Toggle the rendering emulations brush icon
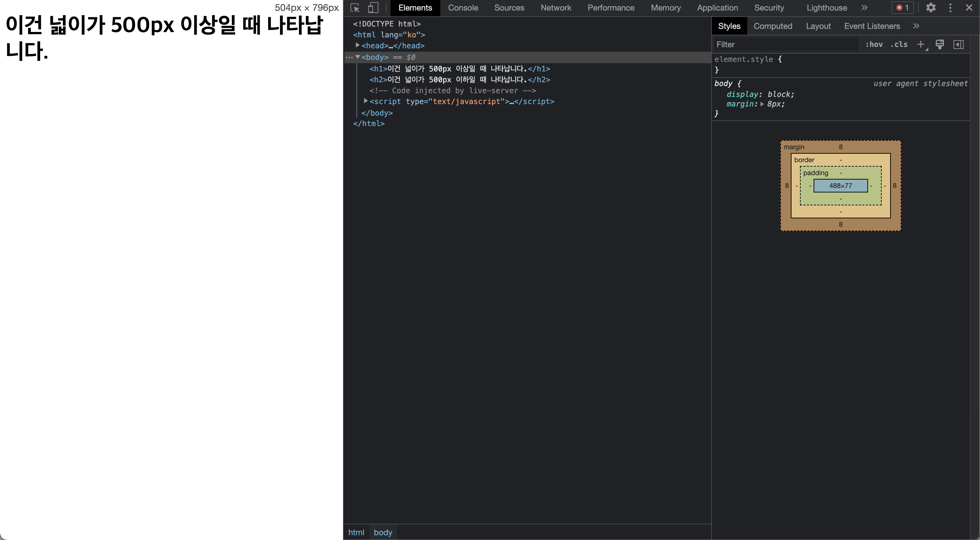980x540 pixels. click(939, 45)
